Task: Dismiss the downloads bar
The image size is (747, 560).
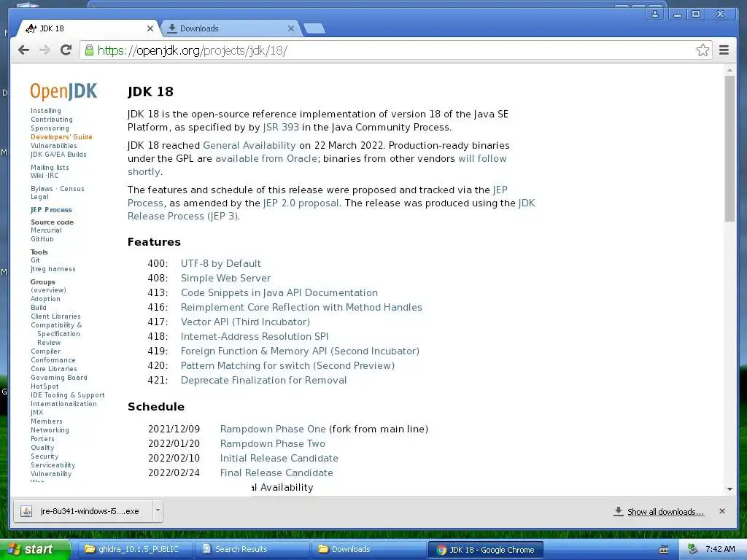Action: point(721,511)
